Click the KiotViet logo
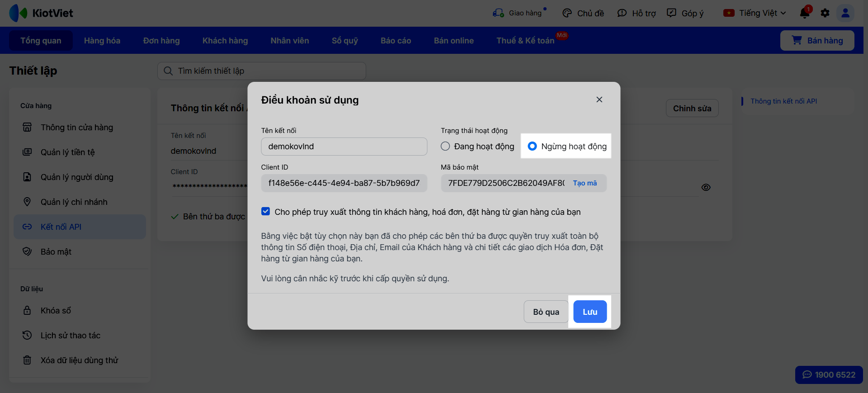Viewport: 868px width, 393px height. [41, 13]
